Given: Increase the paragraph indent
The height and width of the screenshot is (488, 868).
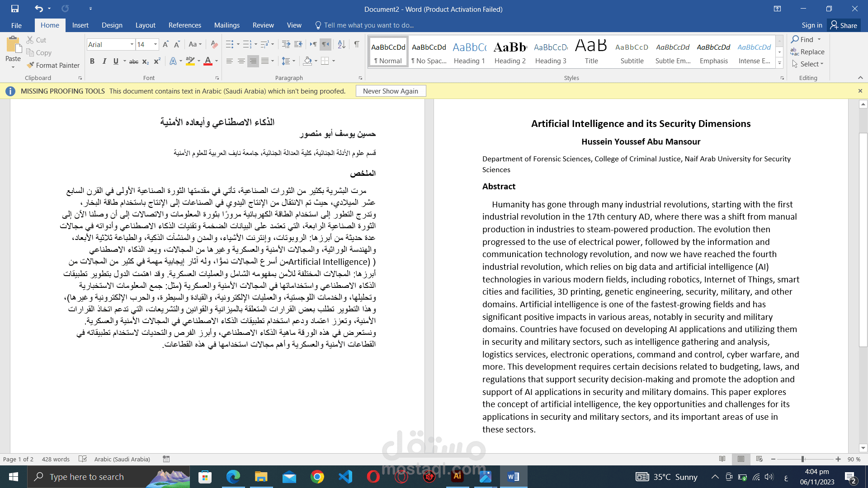Looking at the screenshot, I should point(298,44).
